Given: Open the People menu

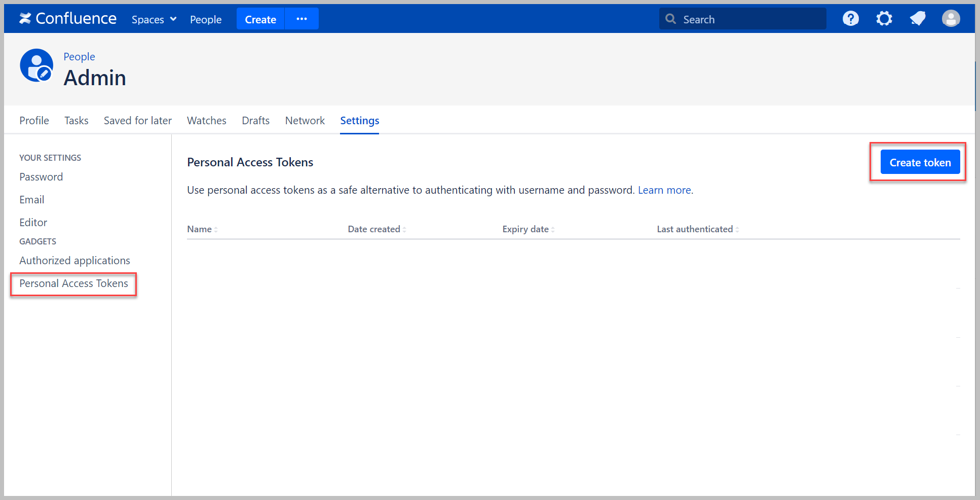Looking at the screenshot, I should [206, 19].
